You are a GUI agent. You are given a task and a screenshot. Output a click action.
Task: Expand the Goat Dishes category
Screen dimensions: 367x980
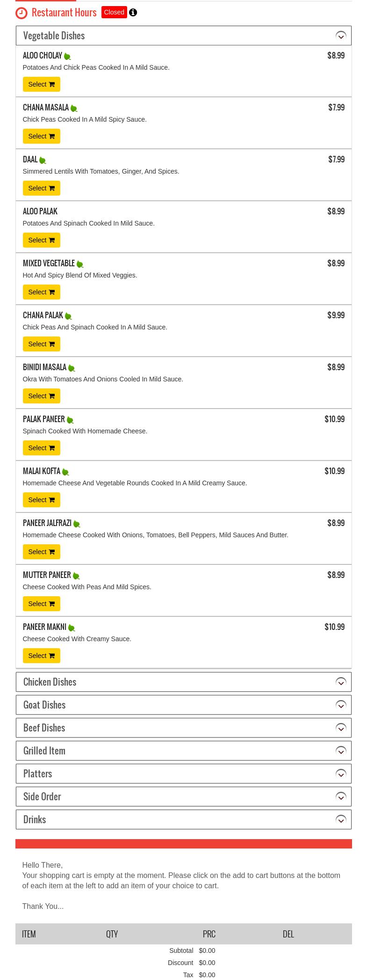(341, 705)
